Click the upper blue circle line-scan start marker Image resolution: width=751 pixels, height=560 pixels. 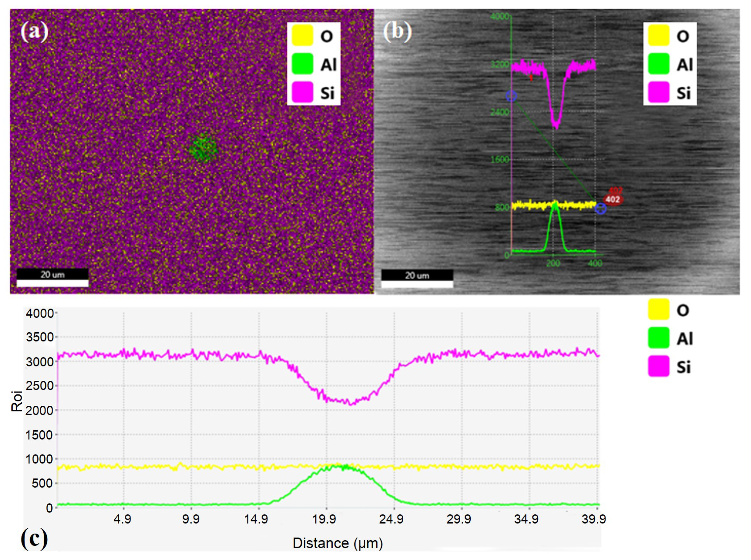coord(511,96)
